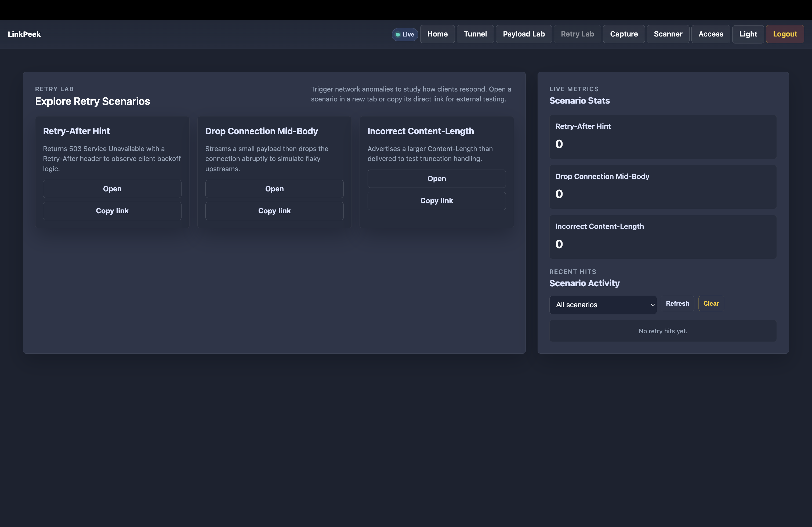This screenshot has height=527, width=812.
Task: Open the Incorrect Content-Length scenario
Action: [436, 178]
